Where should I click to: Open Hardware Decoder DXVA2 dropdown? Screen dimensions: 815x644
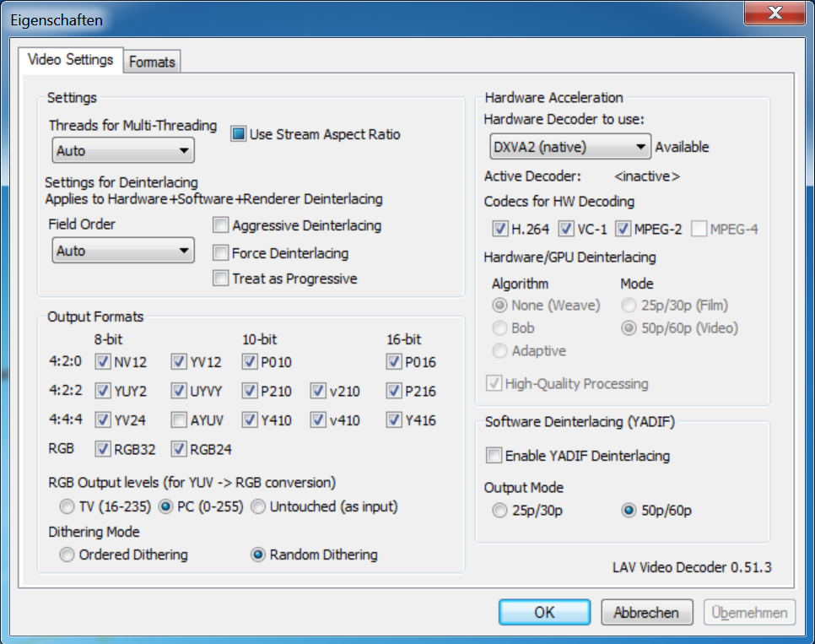click(569, 147)
